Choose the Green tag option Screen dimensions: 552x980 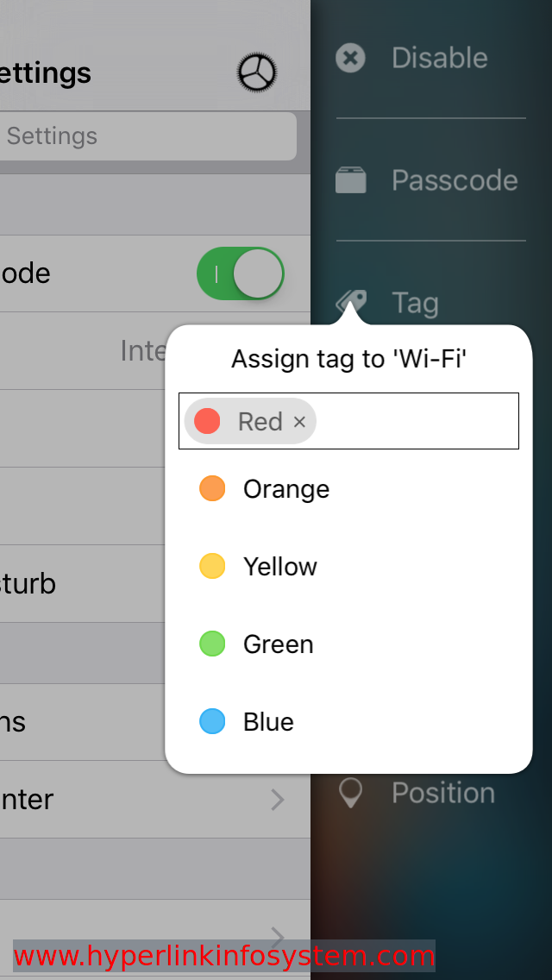click(348, 644)
